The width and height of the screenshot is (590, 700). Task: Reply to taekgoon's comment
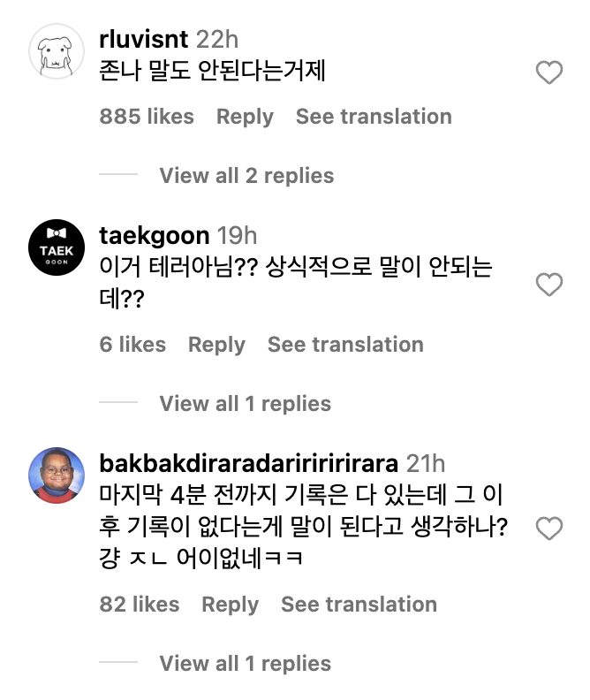[216, 345]
